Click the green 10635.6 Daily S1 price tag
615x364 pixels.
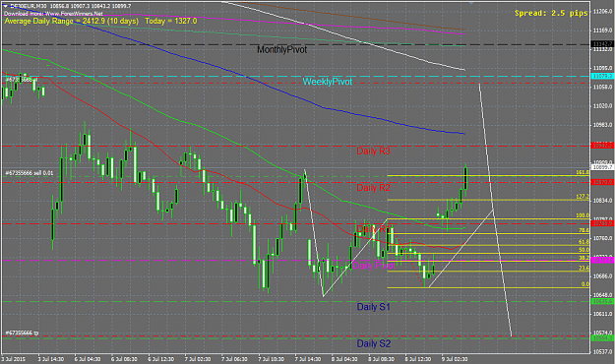click(602, 301)
